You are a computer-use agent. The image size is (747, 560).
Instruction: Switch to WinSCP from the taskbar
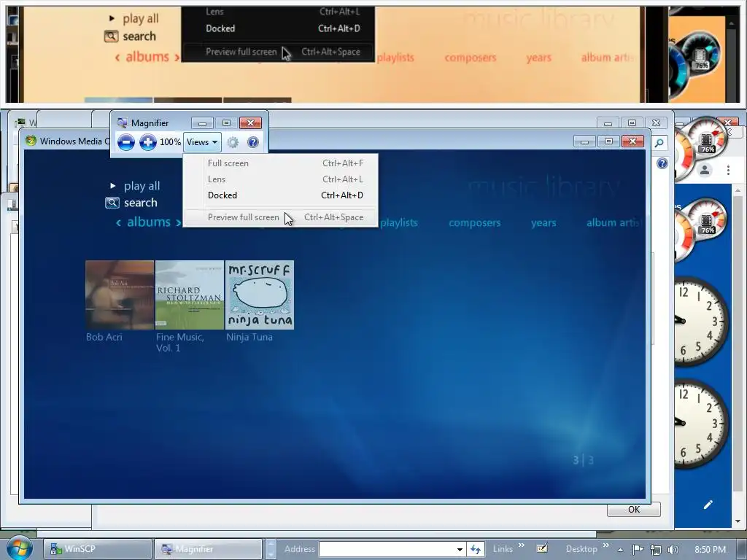tap(98, 548)
